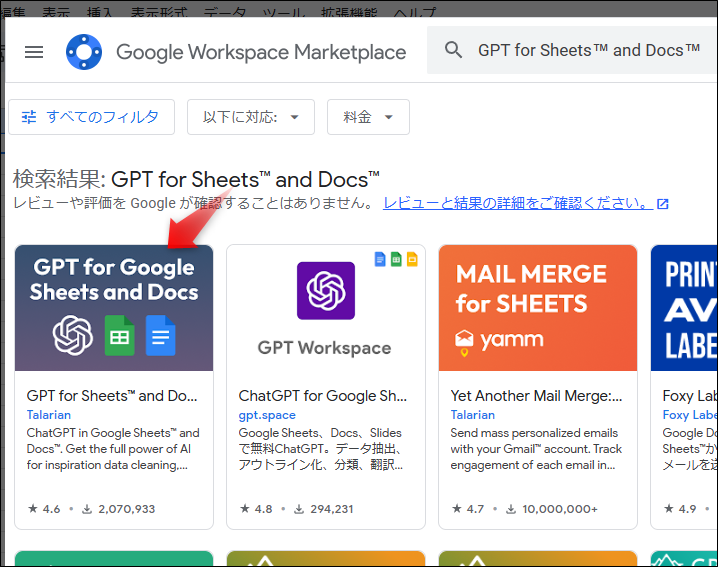Open the hamburger main menu
This screenshot has height=567, width=718.
(x=34, y=52)
